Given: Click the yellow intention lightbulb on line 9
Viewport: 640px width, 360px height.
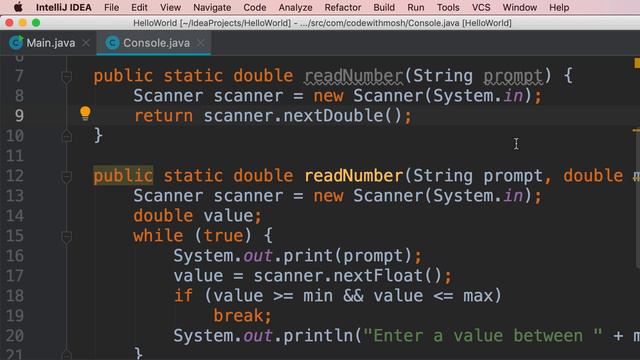Looking at the screenshot, I should pos(85,113).
